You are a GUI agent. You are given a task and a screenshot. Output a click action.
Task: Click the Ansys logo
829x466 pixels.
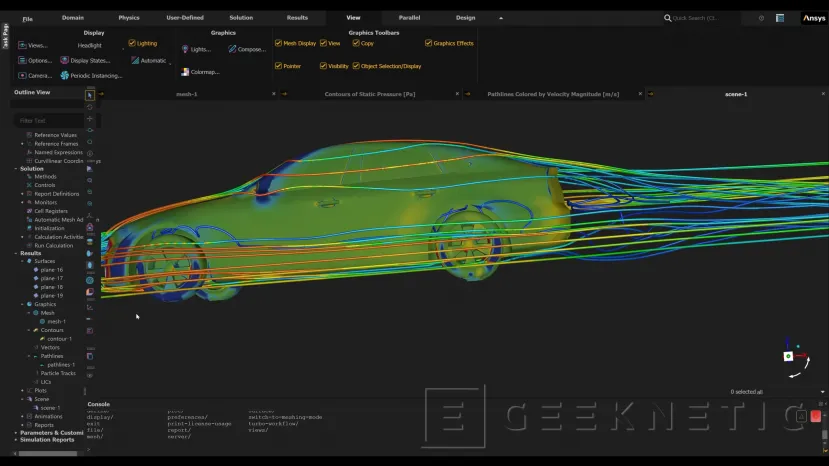tap(814, 18)
